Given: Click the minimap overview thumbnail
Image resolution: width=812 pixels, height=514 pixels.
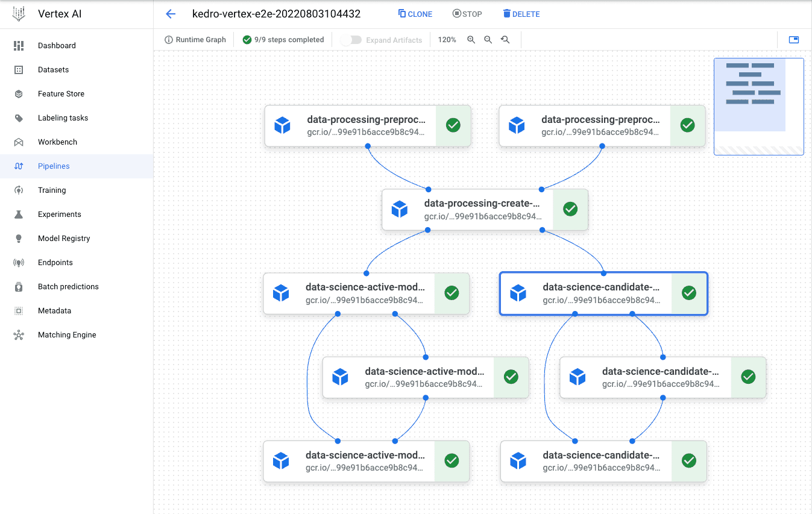Looking at the screenshot, I should 758,106.
